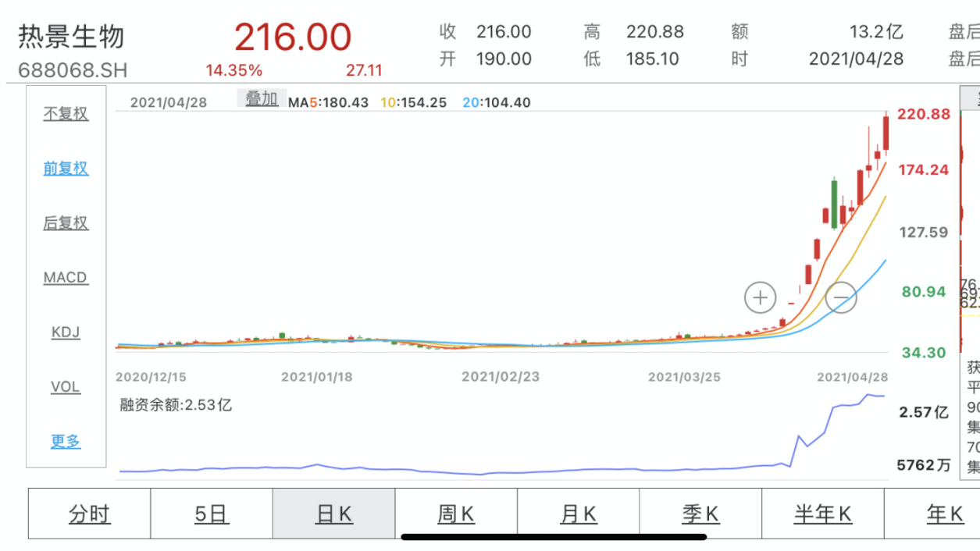Switch to 月K monthly candlestick tab
Image resolution: width=980 pixels, height=551 pixels.
[578, 514]
